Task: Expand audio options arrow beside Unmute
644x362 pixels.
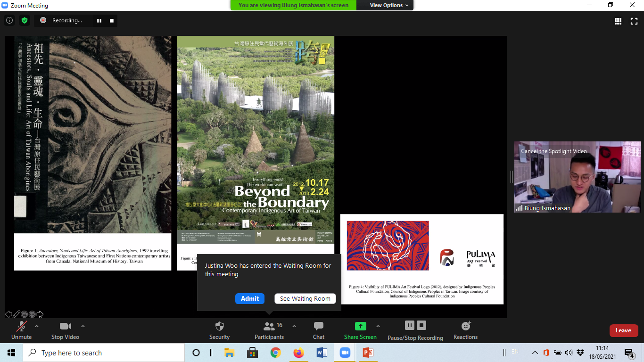Action: pyautogui.click(x=37, y=326)
